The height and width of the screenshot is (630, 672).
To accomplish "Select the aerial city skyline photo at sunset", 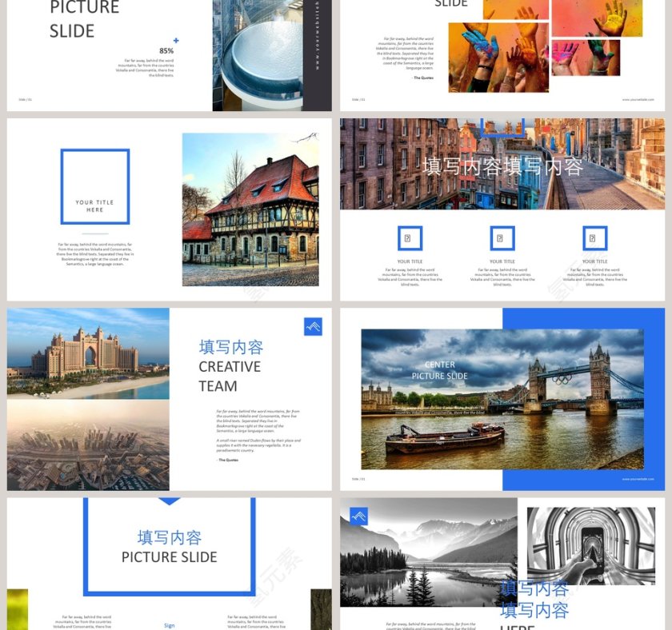I will [x=88, y=445].
